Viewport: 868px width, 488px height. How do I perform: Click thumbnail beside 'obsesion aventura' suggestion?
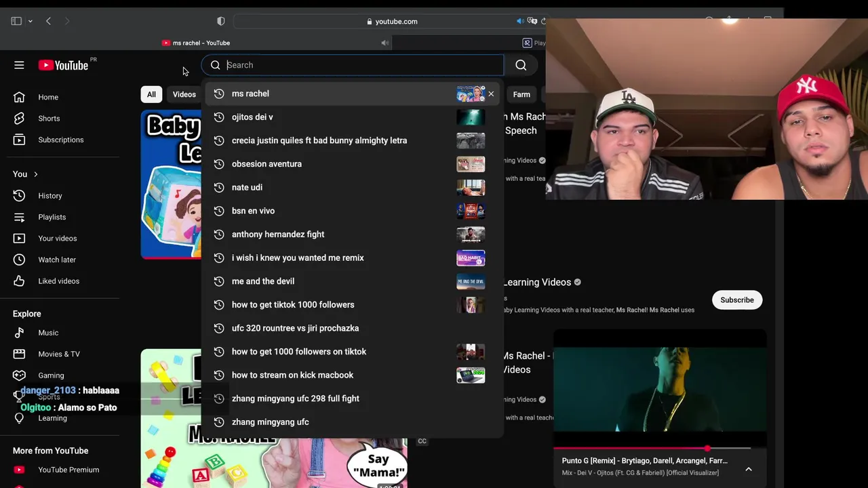pyautogui.click(x=471, y=164)
